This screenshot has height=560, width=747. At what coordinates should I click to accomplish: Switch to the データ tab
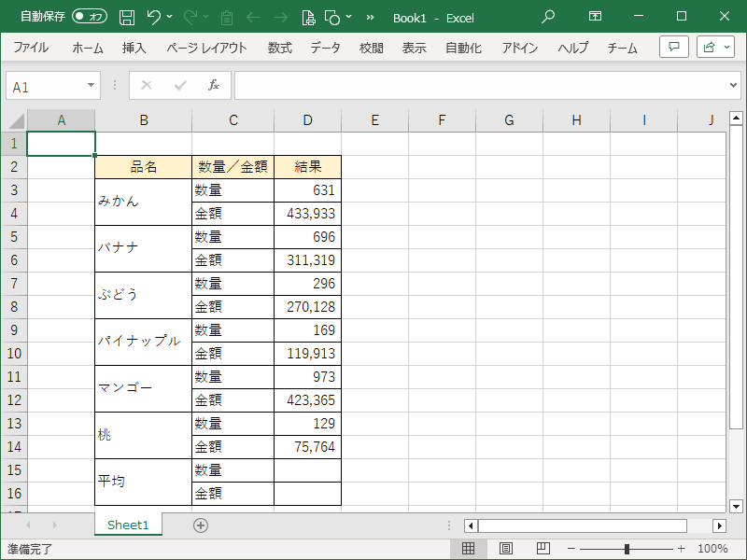[x=325, y=48]
